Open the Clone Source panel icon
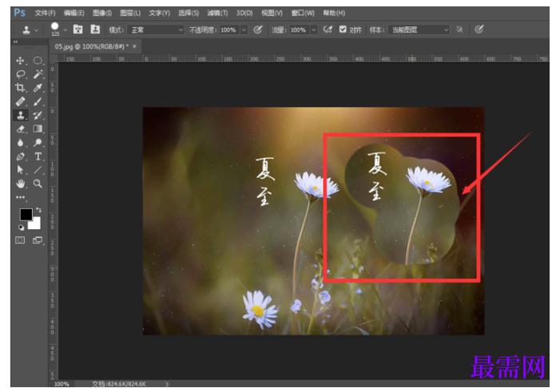This screenshot has width=560, height=392. coord(95,30)
